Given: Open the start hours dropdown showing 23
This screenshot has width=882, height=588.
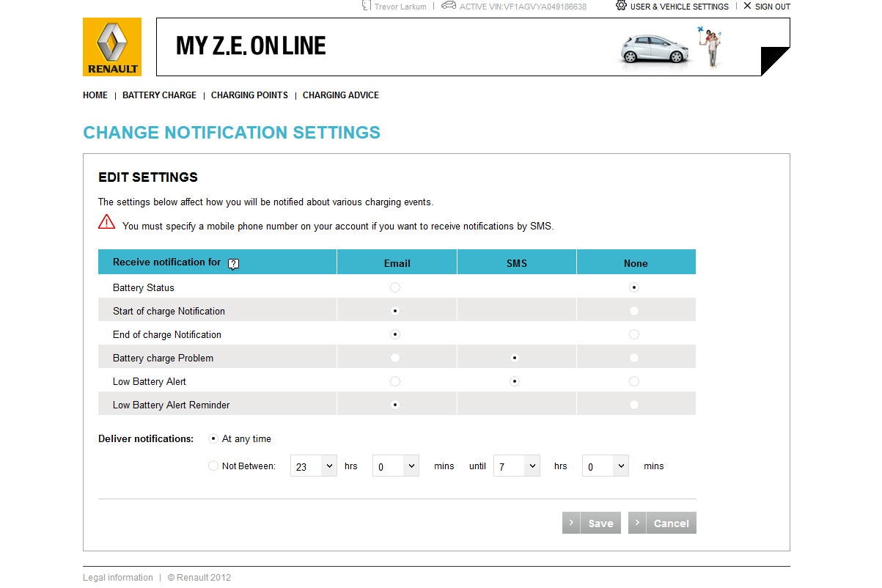Looking at the screenshot, I should (x=314, y=466).
